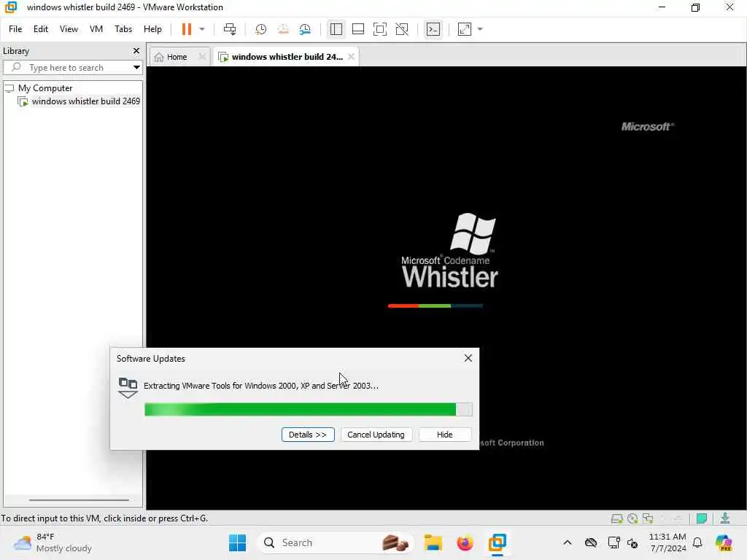747x560 pixels.
Task: Open the Help menu
Action: pyautogui.click(x=152, y=29)
